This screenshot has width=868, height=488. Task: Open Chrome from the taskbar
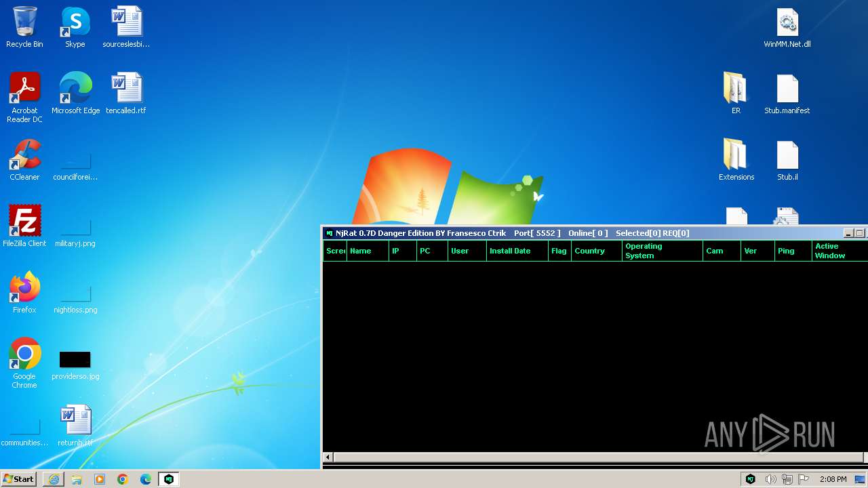click(x=123, y=479)
